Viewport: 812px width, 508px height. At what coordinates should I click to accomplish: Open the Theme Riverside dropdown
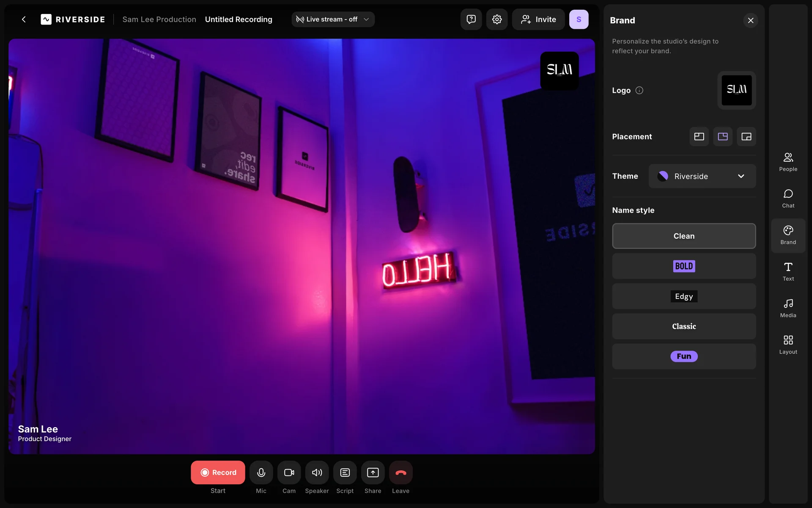702,176
